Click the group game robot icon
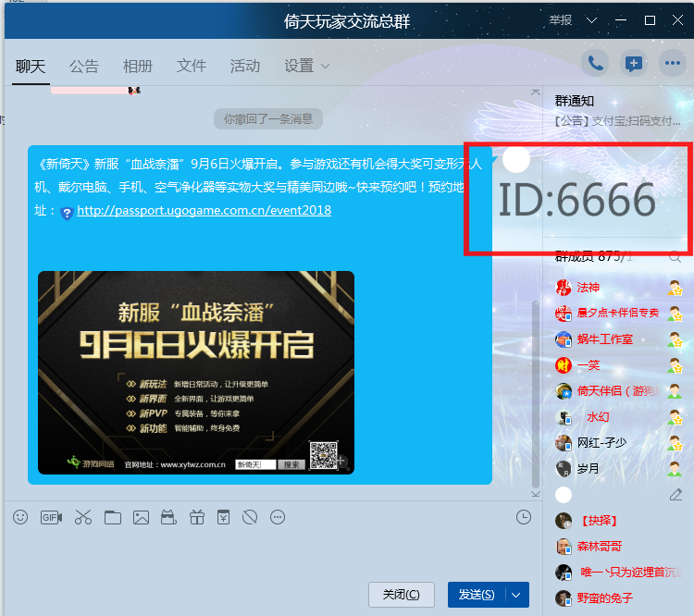The image size is (694, 616). point(168,517)
